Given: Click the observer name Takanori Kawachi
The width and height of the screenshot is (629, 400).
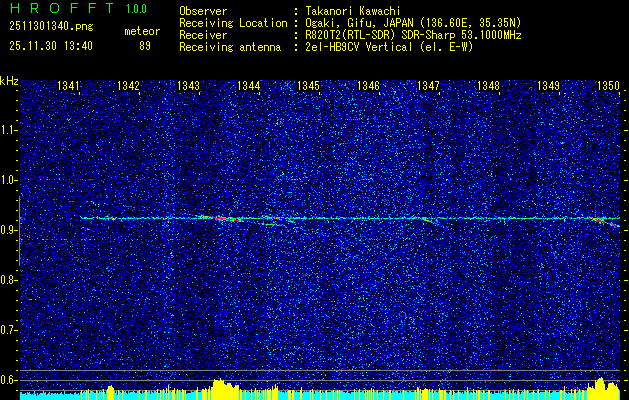Looking at the screenshot, I should pyautogui.click(x=353, y=11).
